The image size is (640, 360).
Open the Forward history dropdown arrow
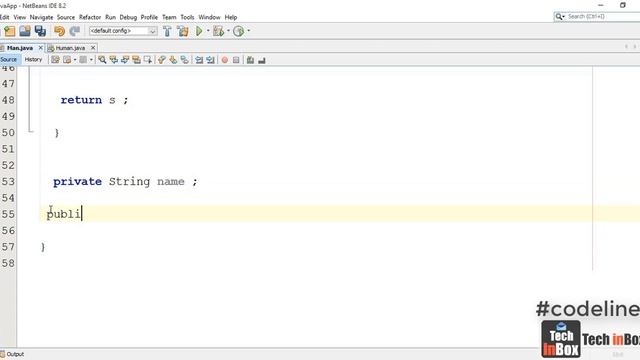91,60
